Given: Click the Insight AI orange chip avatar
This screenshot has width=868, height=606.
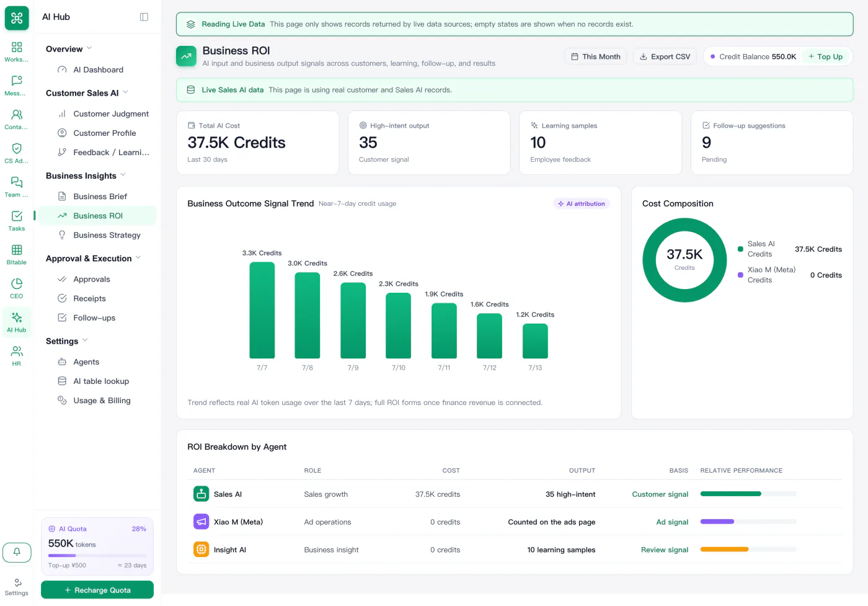Looking at the screenshot, I should tap(201, 550).
